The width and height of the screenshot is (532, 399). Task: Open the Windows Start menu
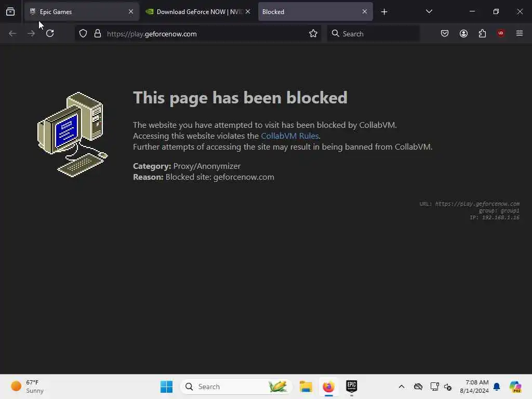point(166,387)
